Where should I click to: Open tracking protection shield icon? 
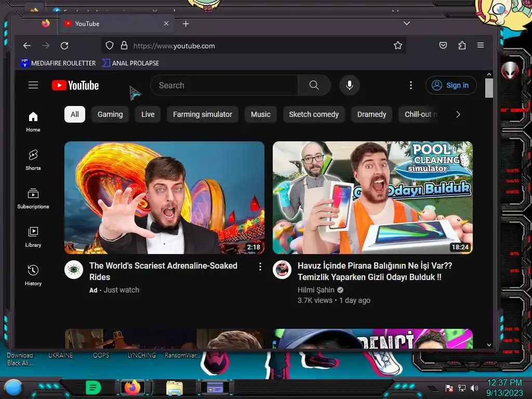coord(110,46)
